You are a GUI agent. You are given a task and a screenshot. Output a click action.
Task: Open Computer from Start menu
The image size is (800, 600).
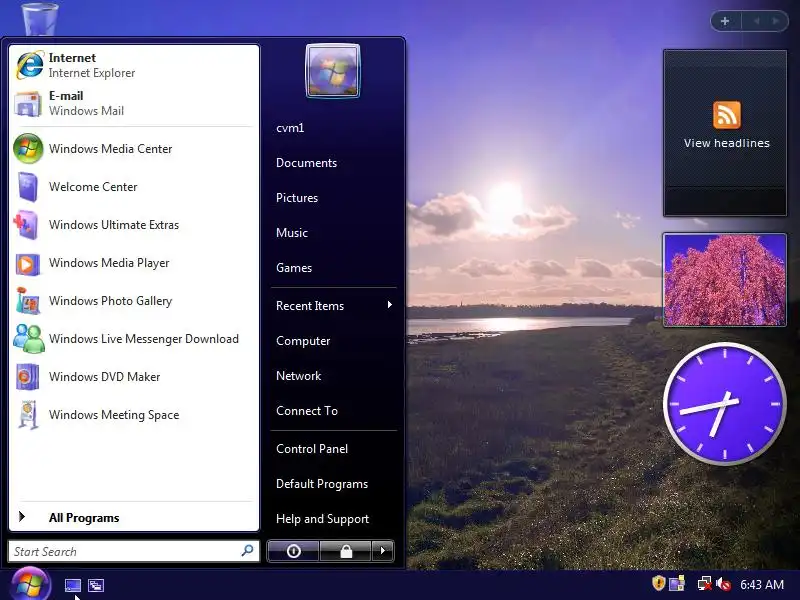pyautogui.click(x=303, y=341)
